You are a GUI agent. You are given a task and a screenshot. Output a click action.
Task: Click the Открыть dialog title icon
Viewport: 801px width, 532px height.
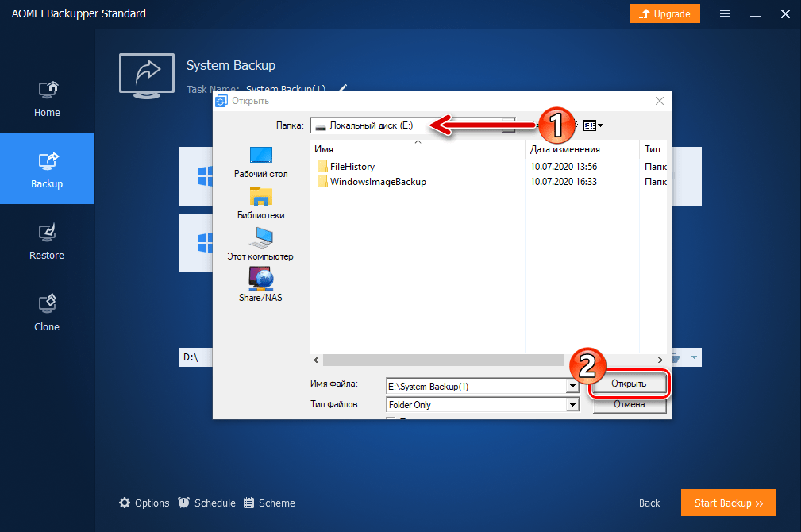coord(221,101)
